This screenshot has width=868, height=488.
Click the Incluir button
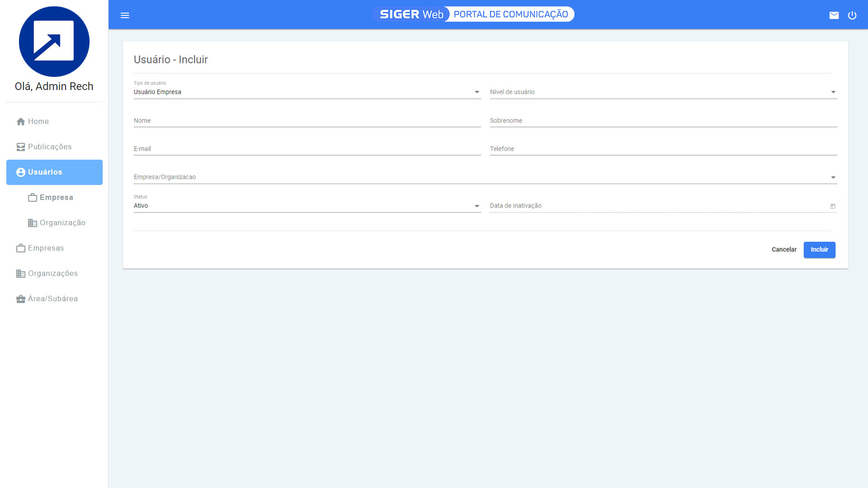[820, 250]
